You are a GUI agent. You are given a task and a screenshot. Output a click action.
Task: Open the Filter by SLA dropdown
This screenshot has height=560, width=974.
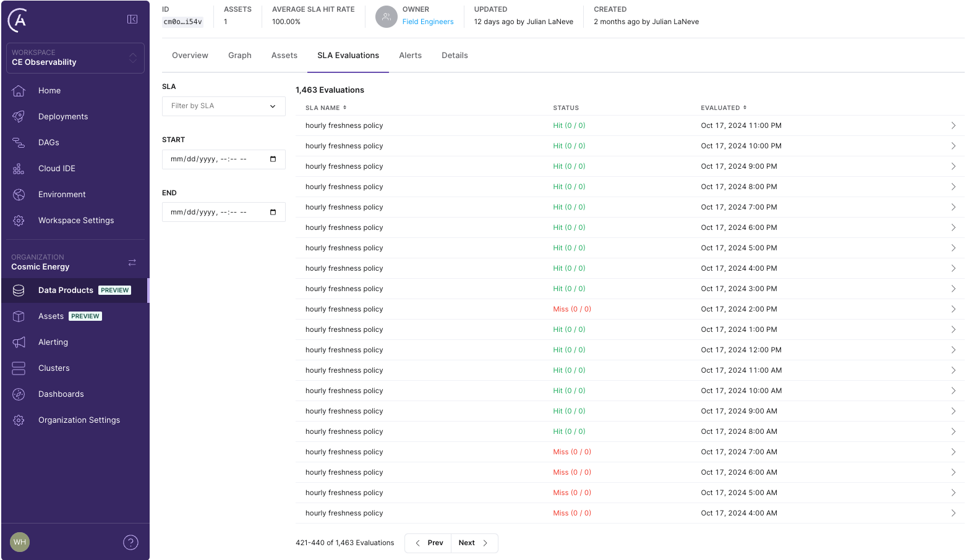tap(223, 106)
